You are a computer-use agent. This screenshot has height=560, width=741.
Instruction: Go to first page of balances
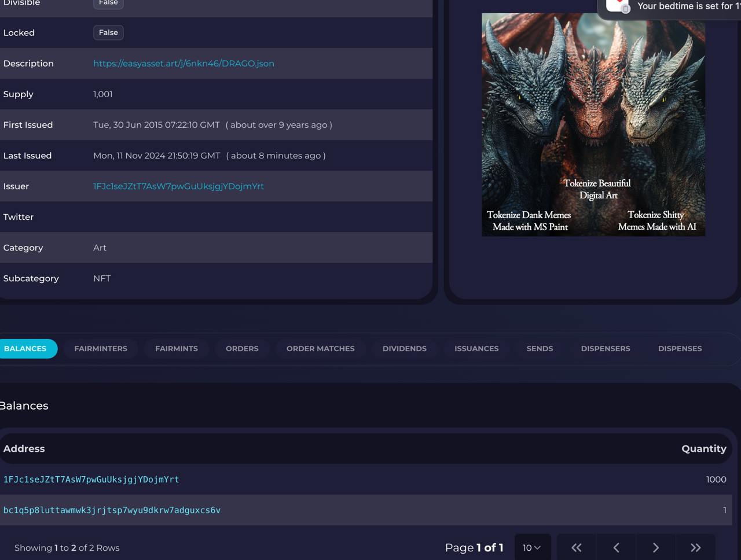[x=577, y=547]
